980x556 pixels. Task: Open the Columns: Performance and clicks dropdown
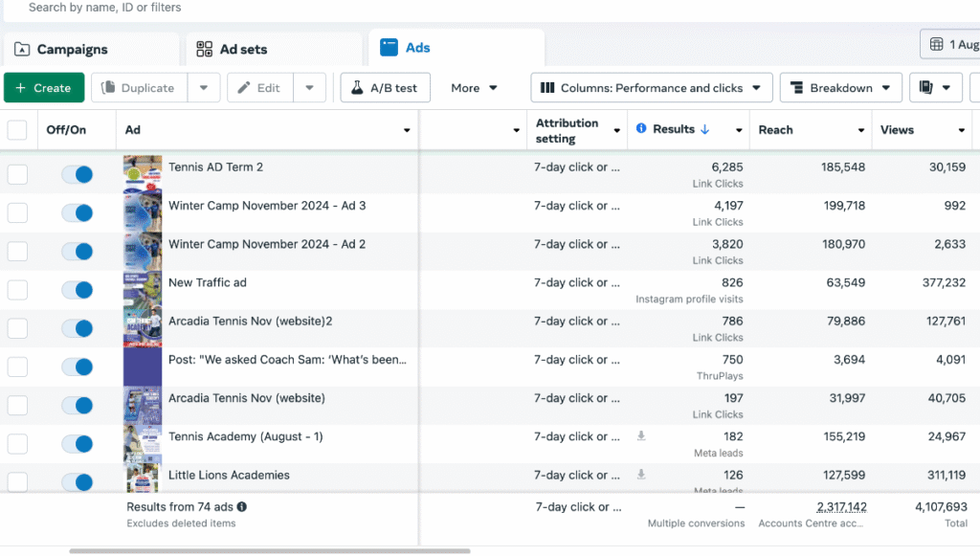point(651,88)
